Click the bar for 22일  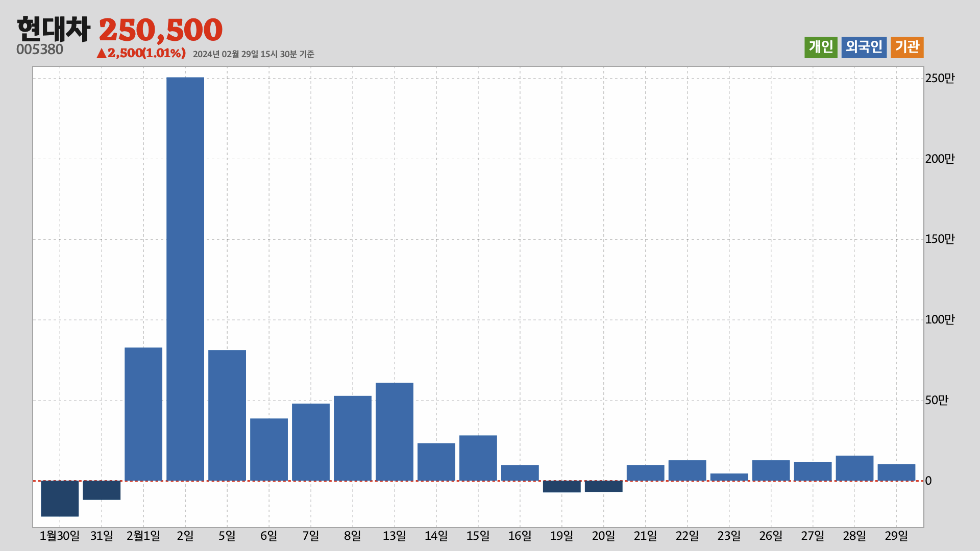click(x=688, y=470)
